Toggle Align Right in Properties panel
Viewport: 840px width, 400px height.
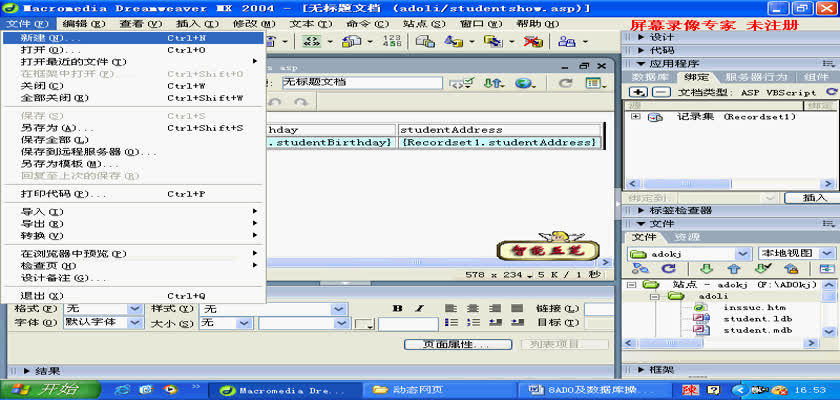495,308
